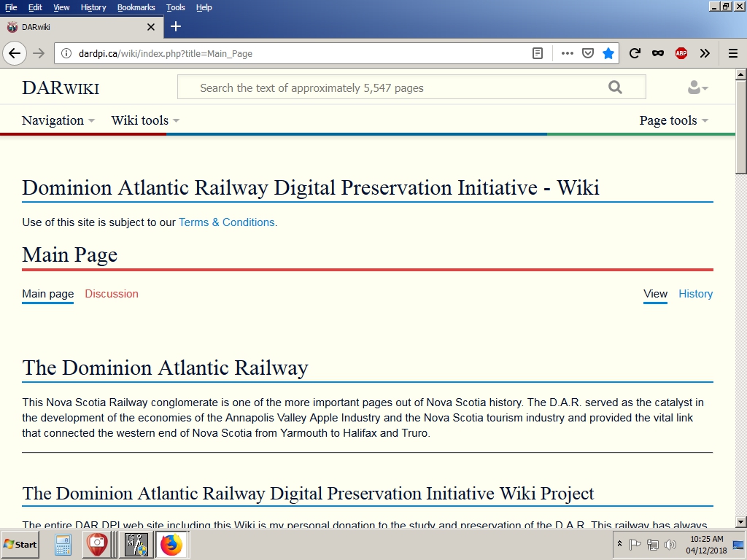Image resolution: width=747 pixels, height=560 pixels.
Task: Click the black mask extension icon
Action: coord(657,53)
